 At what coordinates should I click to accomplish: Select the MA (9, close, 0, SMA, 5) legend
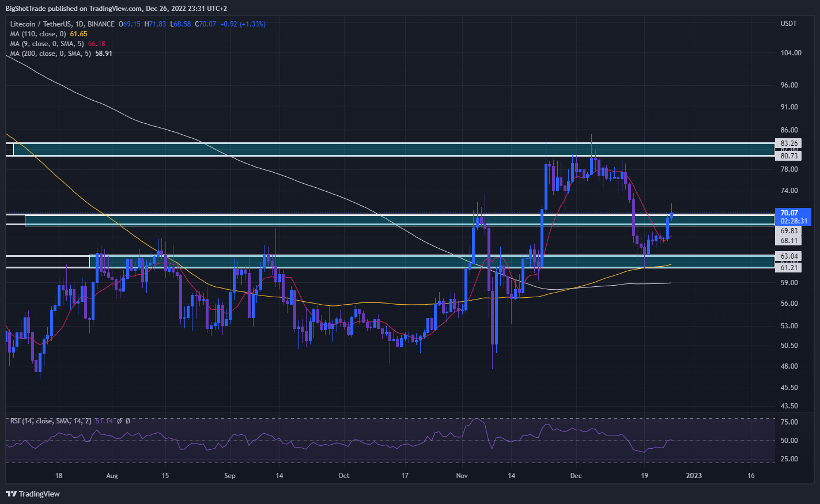(x=47, y=44)
